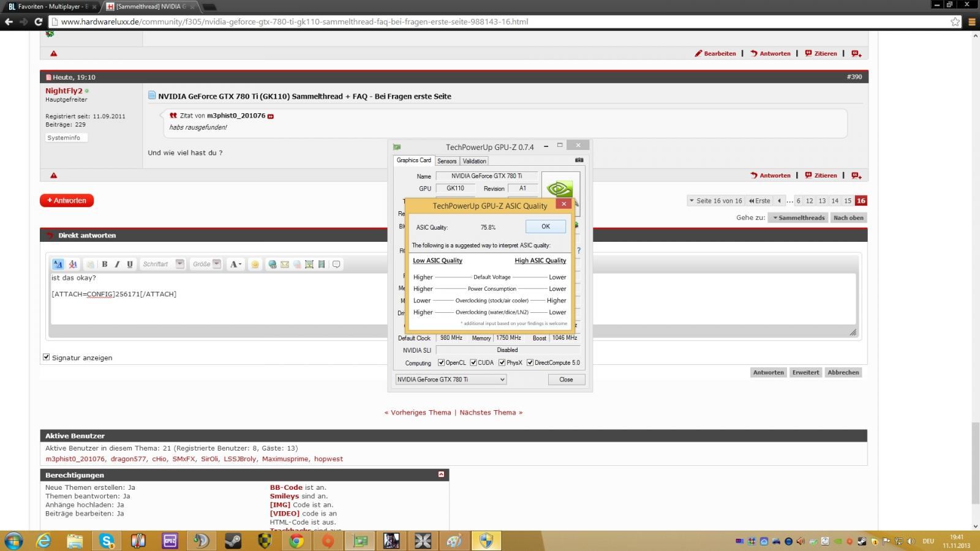
Task: Click the page vertical scrollbar thumb
Action: click(x=975, y=462)
